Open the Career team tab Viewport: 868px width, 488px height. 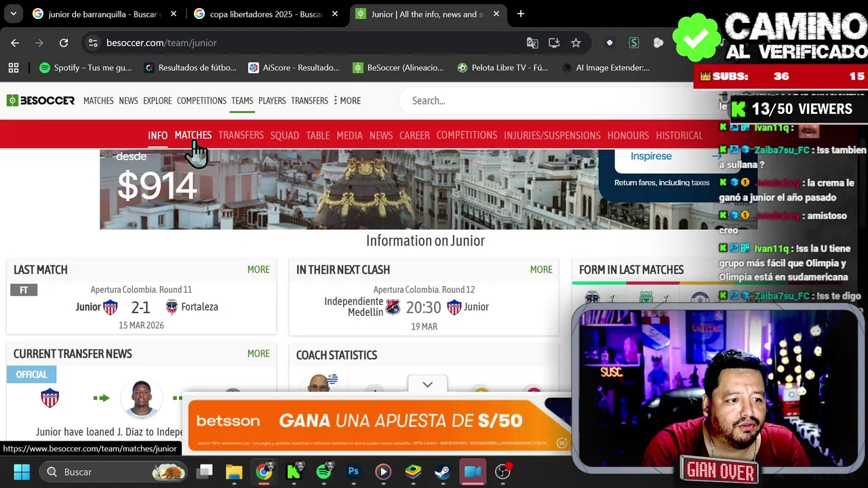coord(414,136)
